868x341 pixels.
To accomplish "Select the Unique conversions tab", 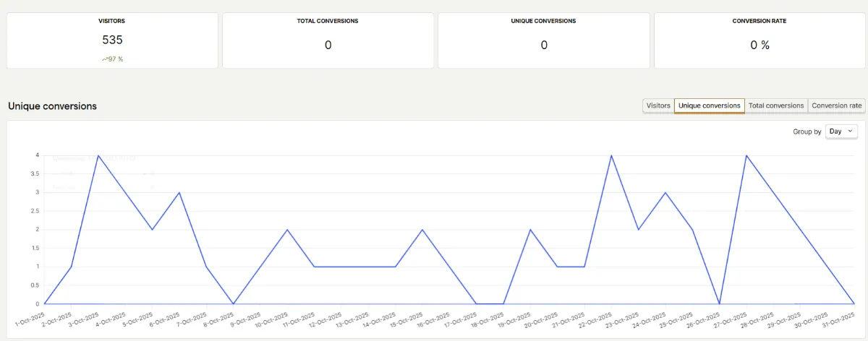I will tap(709, 105).
